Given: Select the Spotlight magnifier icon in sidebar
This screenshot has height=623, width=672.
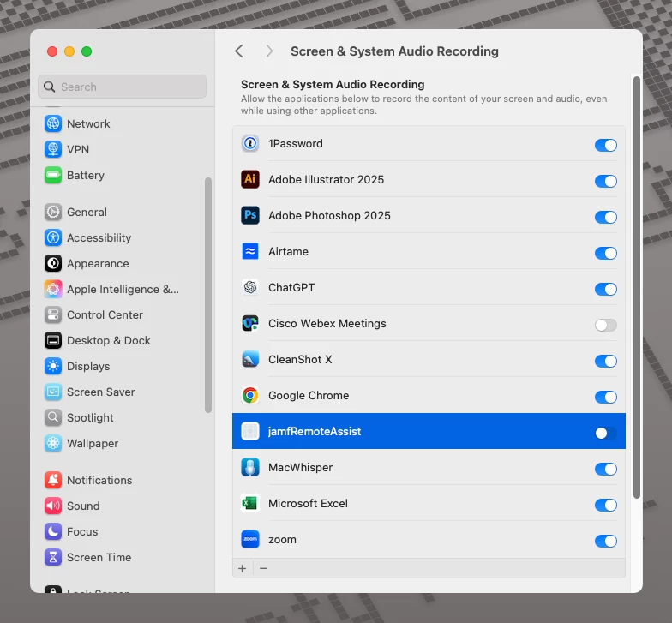Looking at the screenshot, I should coord(53,418).
